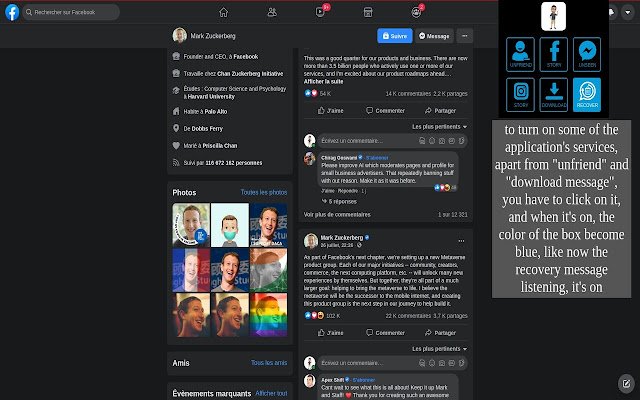Click Afficher la suite in first post
Viewport: 640px width, 400px height.
pos(323,82)
